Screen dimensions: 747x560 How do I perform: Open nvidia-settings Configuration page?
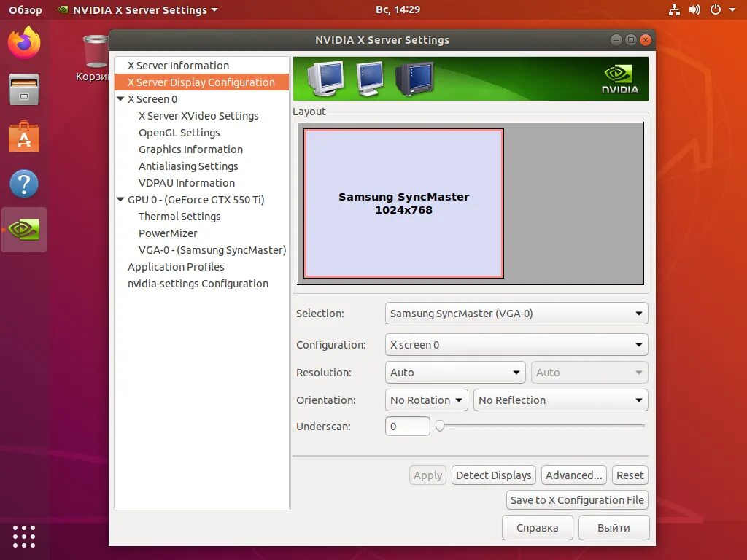198,284
